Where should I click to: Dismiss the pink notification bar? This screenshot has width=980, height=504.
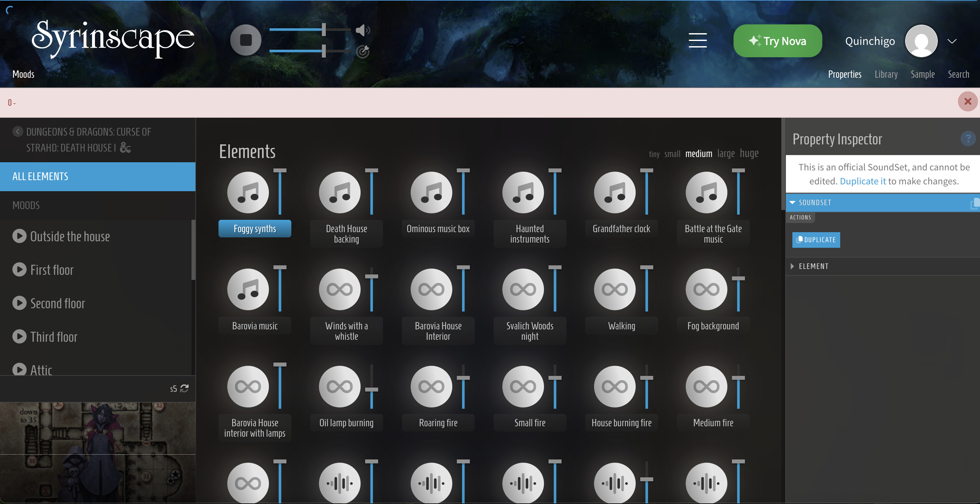tap(967, 101)
